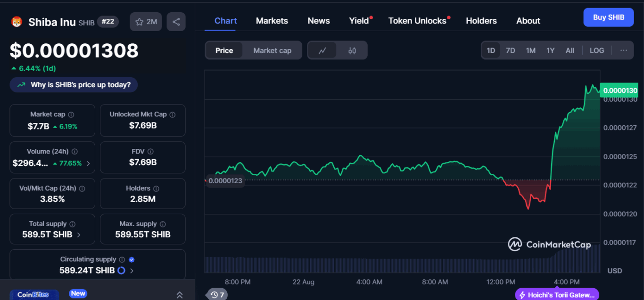The width and height of the screenshot is (644, 300).
Task: Select the Market cap toggle
Action: (272, 50)
